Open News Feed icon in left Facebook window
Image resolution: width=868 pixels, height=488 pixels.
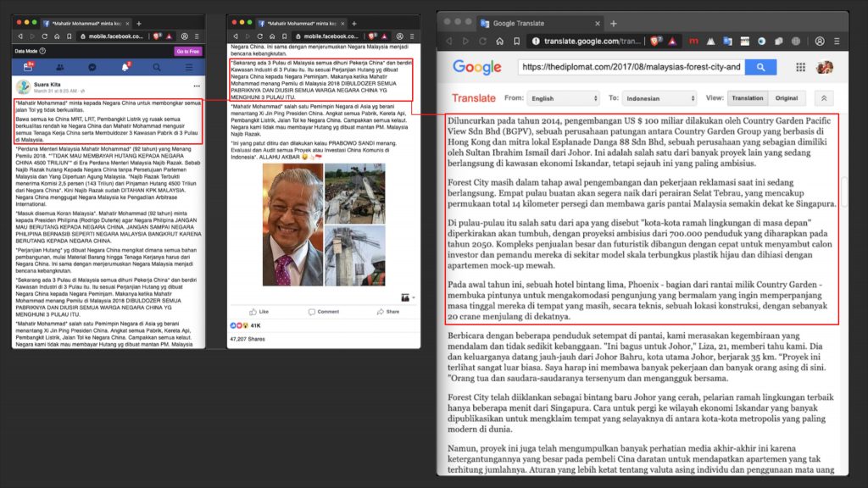click(28, 67)
